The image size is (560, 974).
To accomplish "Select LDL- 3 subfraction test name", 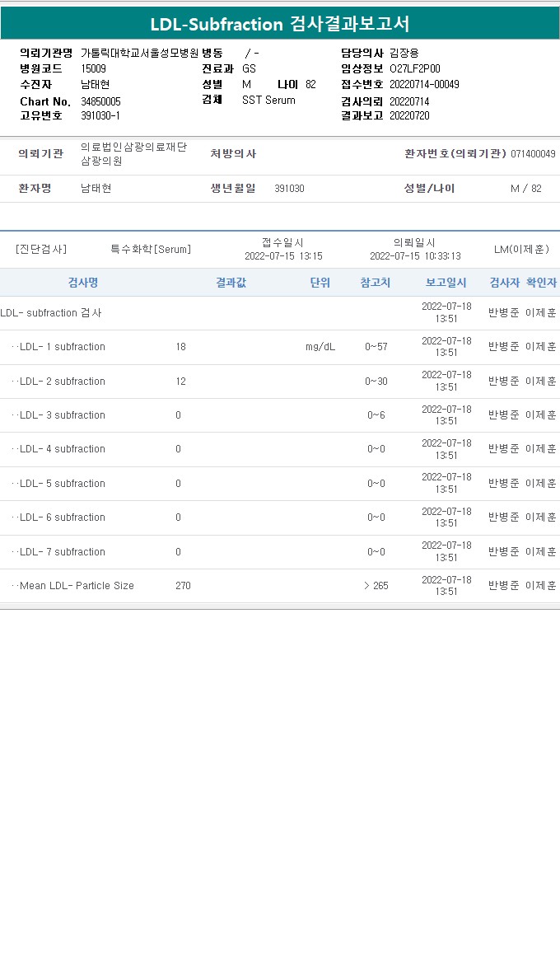I will [63, 415].
